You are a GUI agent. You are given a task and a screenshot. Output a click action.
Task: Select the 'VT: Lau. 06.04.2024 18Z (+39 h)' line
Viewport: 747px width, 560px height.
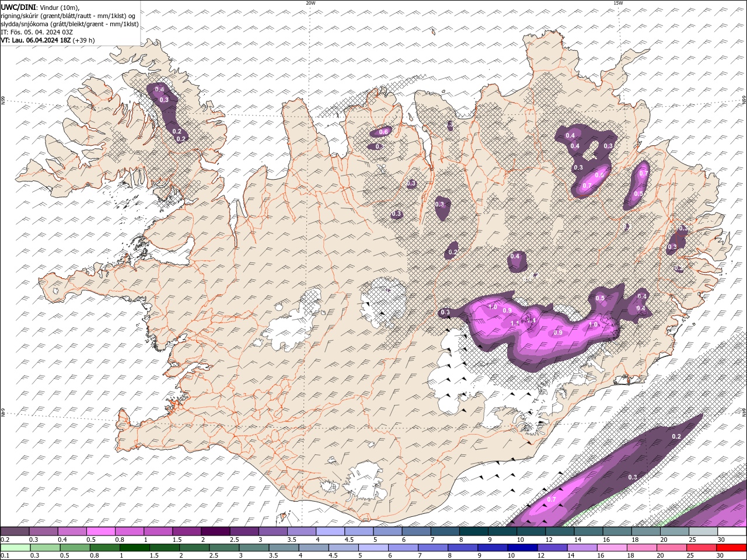pyautogui.click(x=48, y=40)
